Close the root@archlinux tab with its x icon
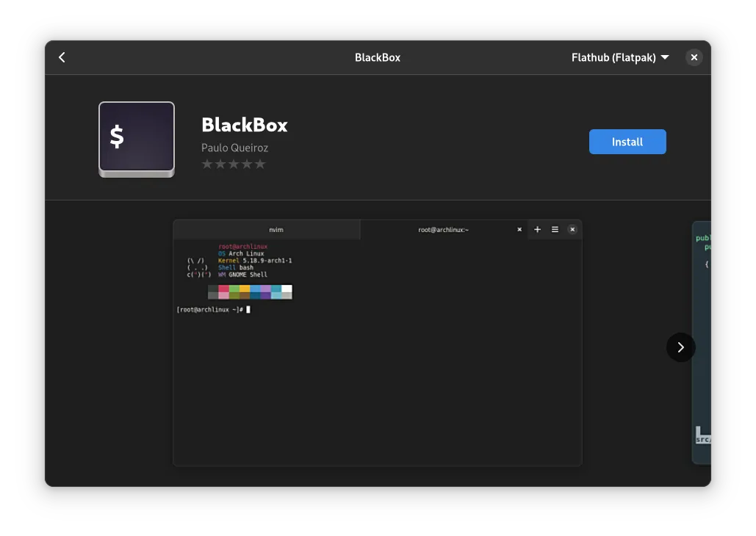 click(x=519, y=229)
